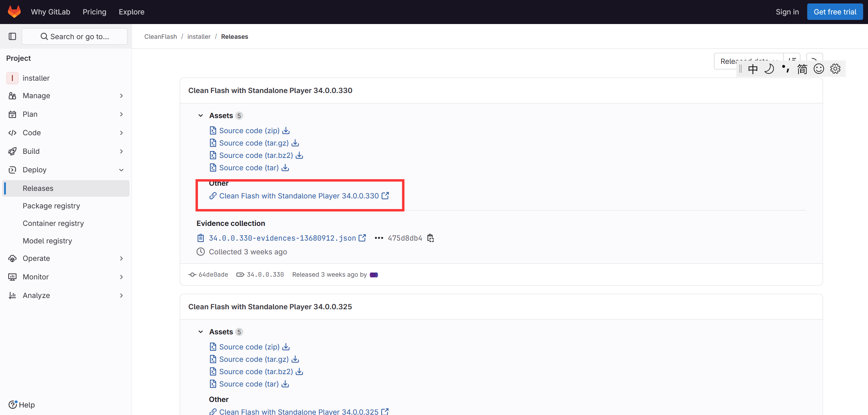This screenshot has height=415, width=868.
Task: Download Source code (tar) for 34.0.0.330
Action: click(x=285, y=168)
